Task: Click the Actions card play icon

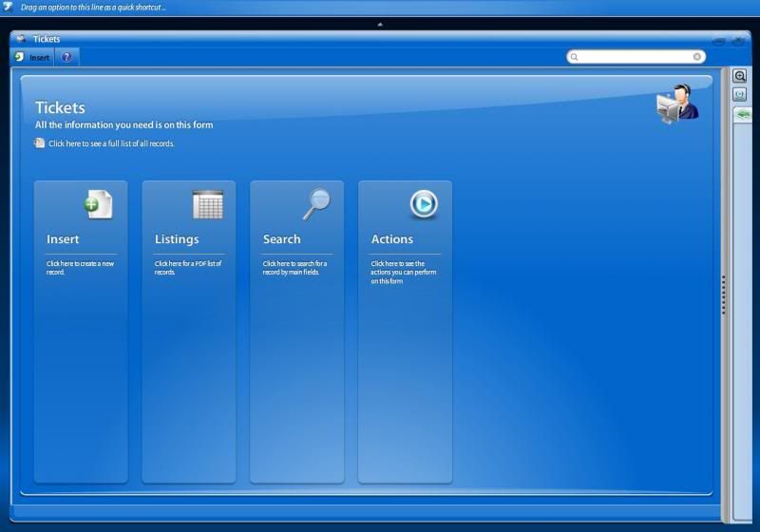Action: tap(424, 204)
